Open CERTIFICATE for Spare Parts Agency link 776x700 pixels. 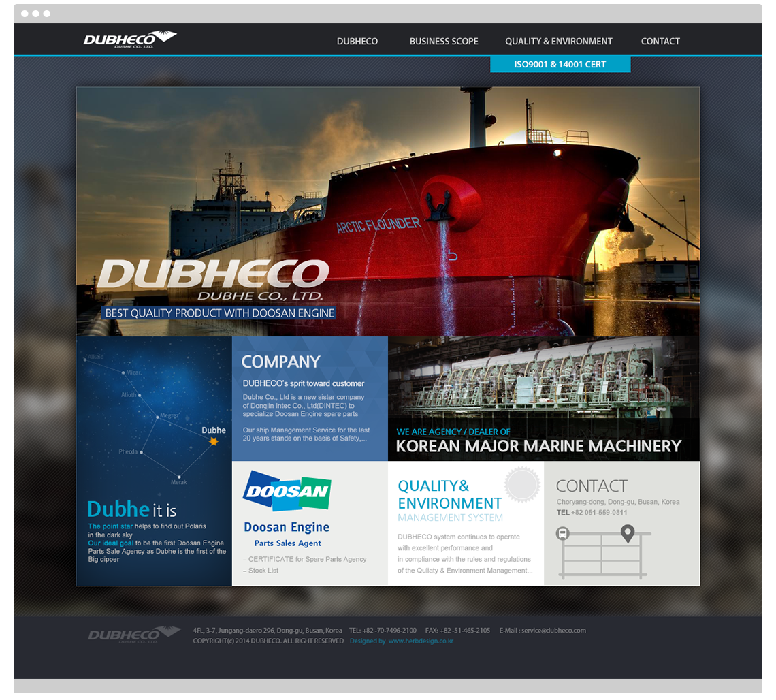coord(305,559)
